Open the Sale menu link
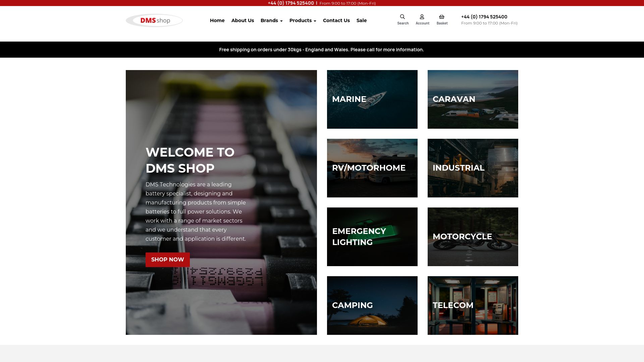The height and width of the screenshot is (362, 644). click(361, 20)
